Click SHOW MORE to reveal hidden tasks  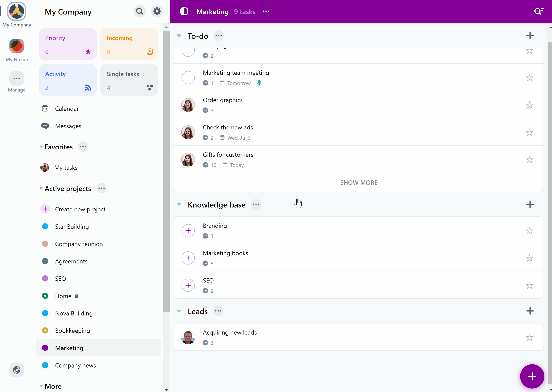point(358,182)
